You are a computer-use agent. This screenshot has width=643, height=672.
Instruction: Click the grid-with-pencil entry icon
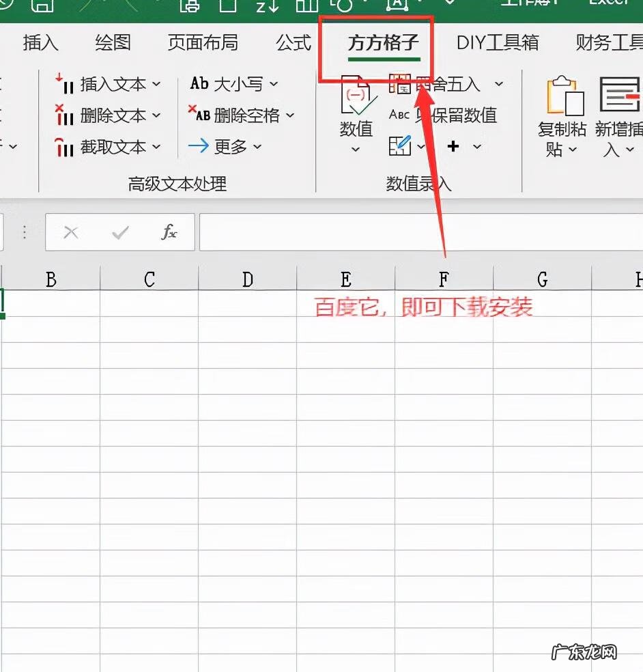pyautogui.click(x=400, y=145)
